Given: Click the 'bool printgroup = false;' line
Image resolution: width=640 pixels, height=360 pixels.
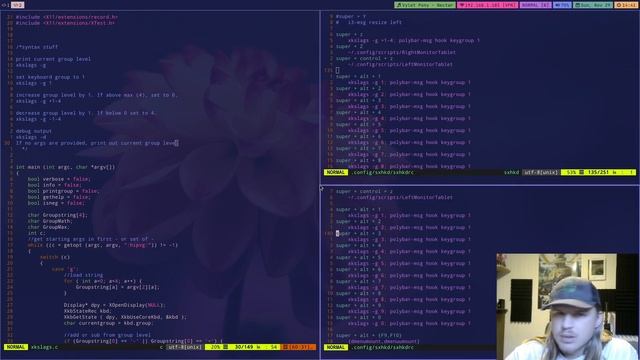Looking at the screenshot, I should (x=63, y=191).
